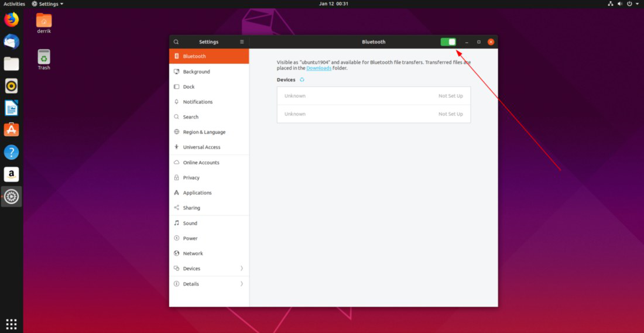Viewport: 644px width, 333px height.
Task: Click the Power icon in sidebar
Action: click(177, 238)
